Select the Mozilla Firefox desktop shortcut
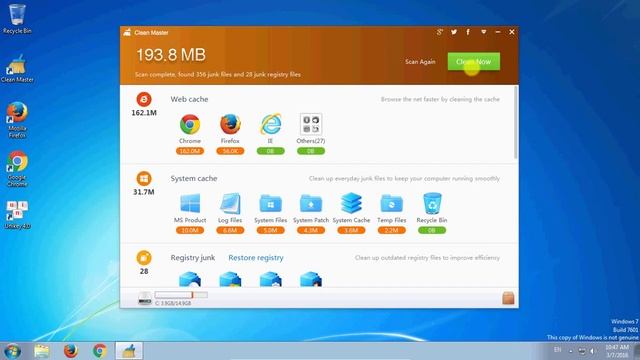640x360 pixels. click(x=17, y=120)
